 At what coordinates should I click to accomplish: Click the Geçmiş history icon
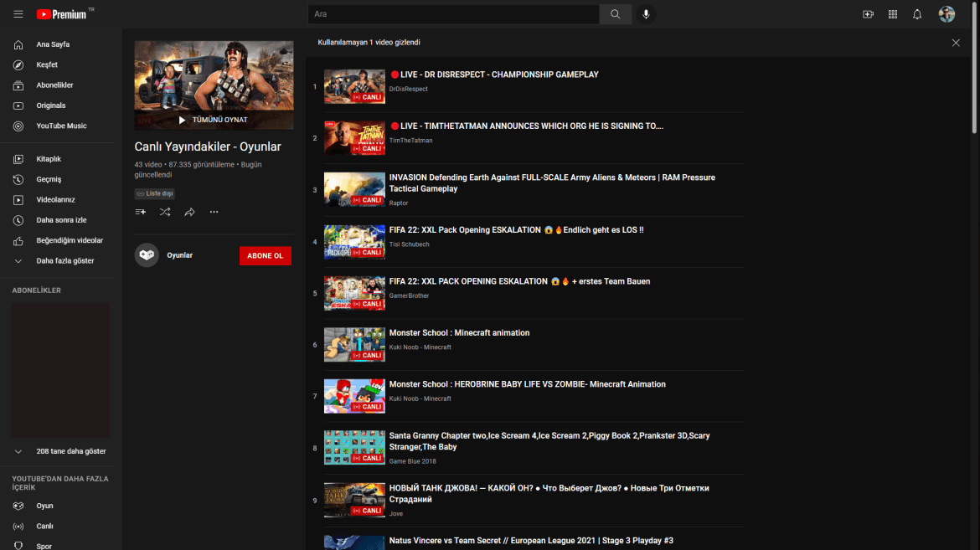pyautogui.click(x=18, y=179)
